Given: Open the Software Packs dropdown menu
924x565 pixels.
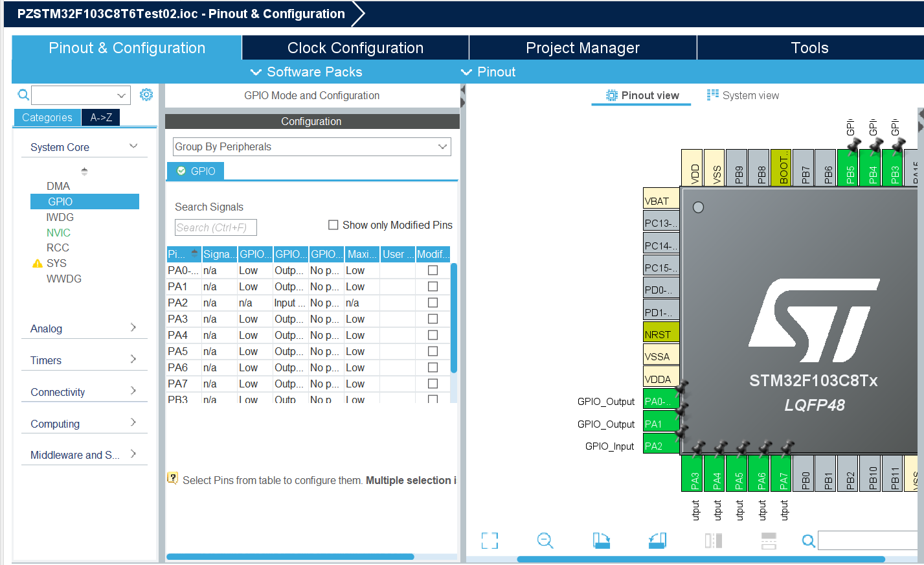Looking at the screenshot, I should 306,72.
